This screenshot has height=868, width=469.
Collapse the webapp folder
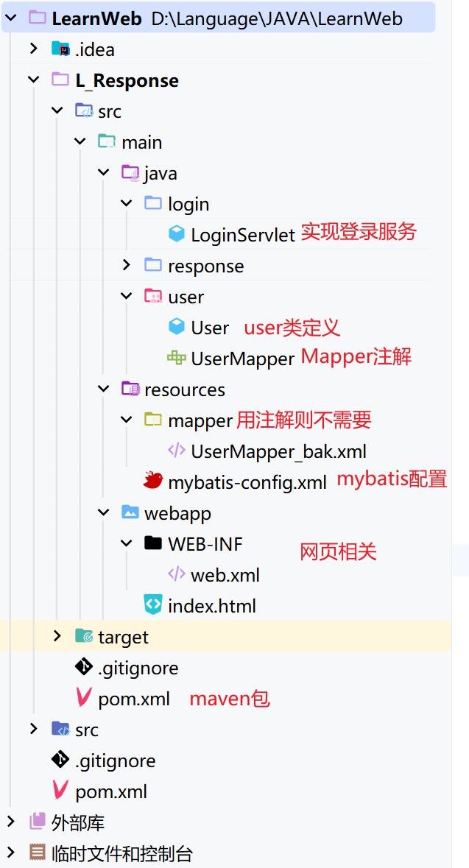point(104,512)
